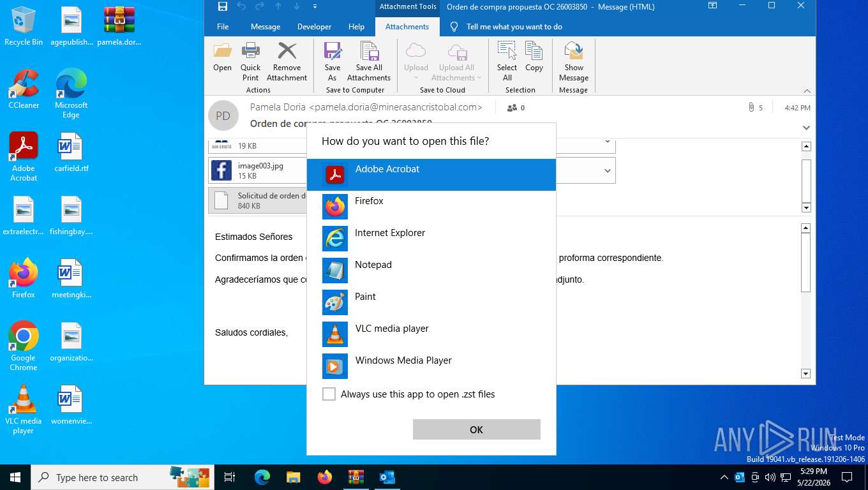Click File Explorer on taskbar
The width and height of the screenshot is (868, 490).
coord(294,477)
